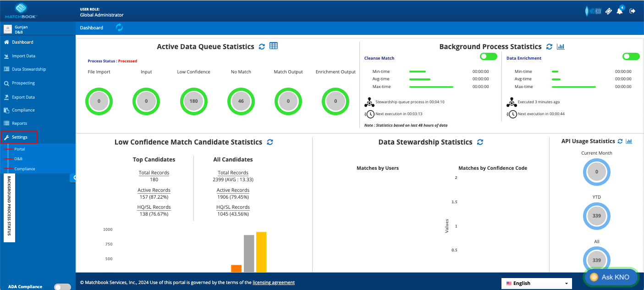
Task: Refresh the Data Stewardship Statistics
Action: [x=480, y=142]
